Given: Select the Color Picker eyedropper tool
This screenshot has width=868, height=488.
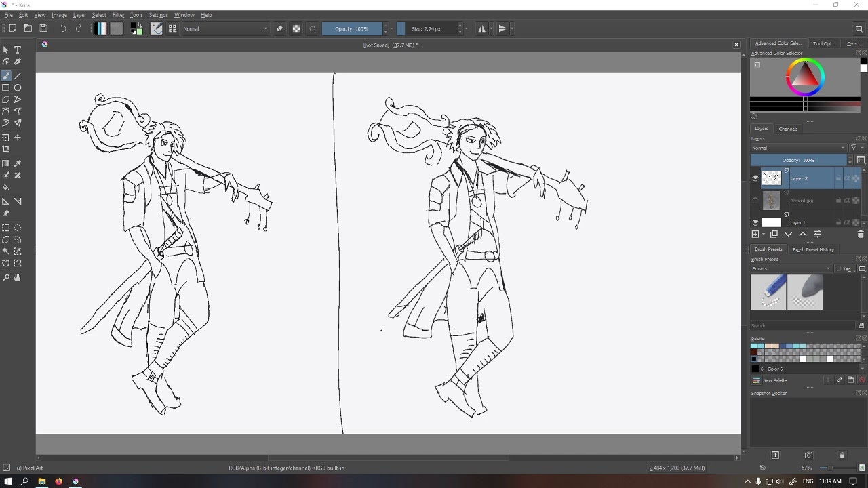Looking at the screenshot, I should [x=18, y=163].
